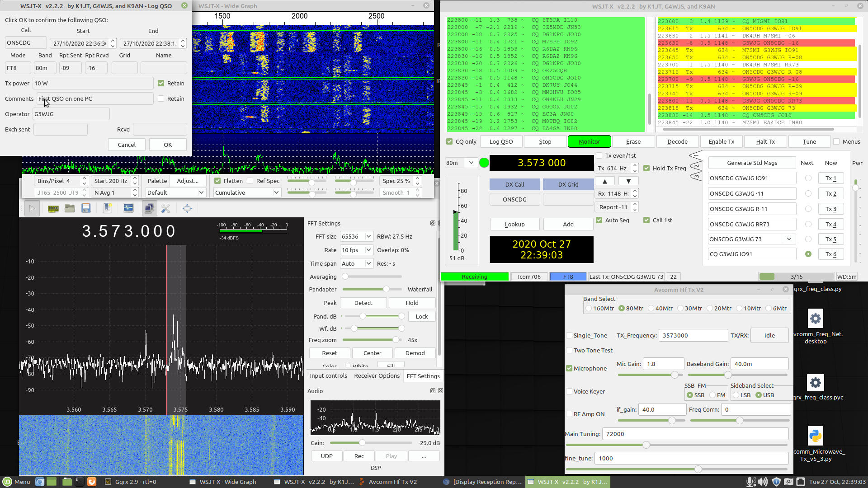Disable the Hold Tx Freq checkbox
This screenshot has height=488, width=868.
pos(646,168)
